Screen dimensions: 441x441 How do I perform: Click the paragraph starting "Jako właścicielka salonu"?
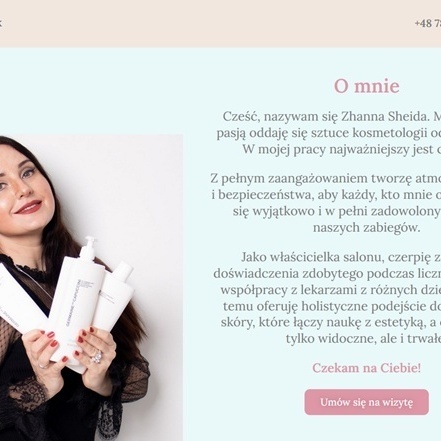click(x=328, y=298)
